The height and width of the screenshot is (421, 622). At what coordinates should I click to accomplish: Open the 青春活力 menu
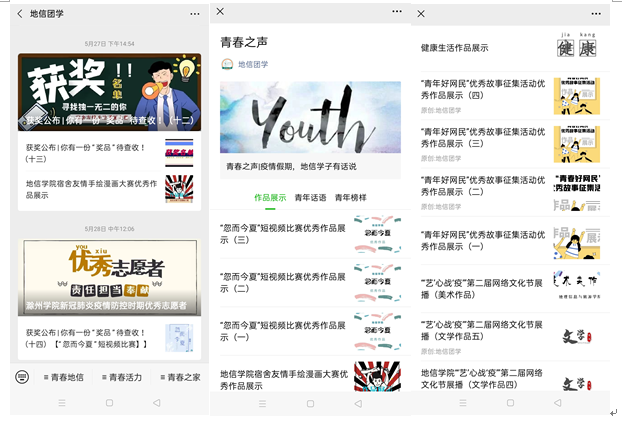coord(121,377)
